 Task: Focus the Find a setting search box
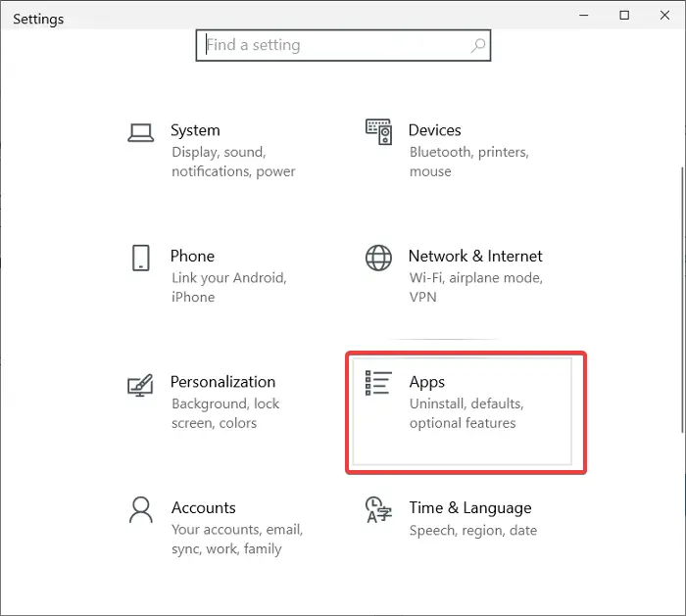[343, 45]
